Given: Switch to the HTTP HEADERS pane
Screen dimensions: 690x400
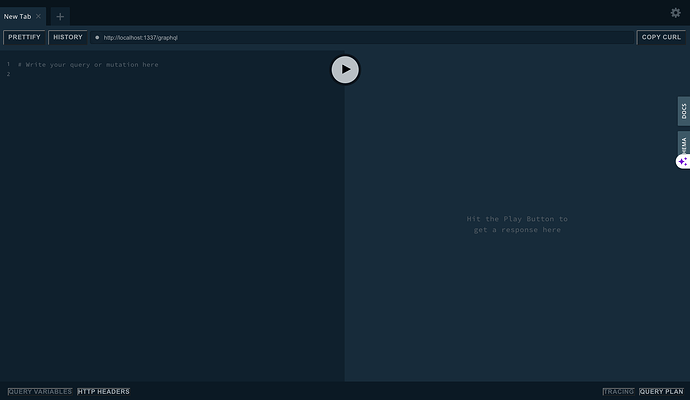Looking at the screenshot, I should pos(104,391).
